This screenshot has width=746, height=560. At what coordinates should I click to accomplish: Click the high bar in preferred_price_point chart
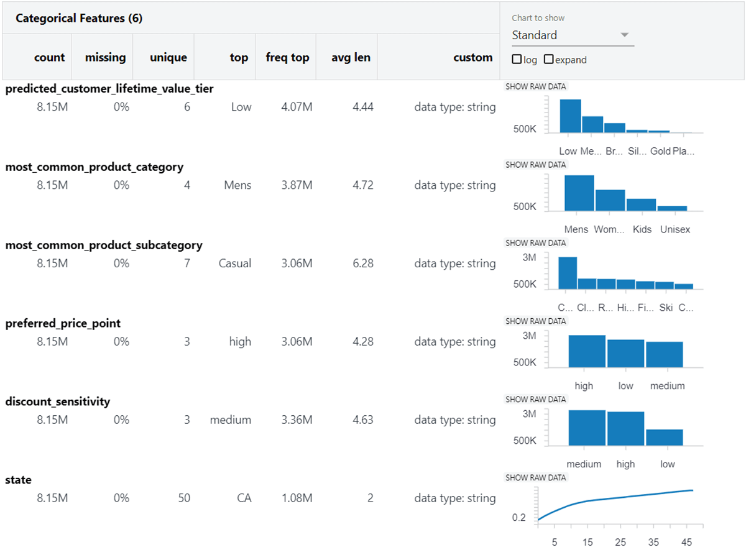[586, 351]
